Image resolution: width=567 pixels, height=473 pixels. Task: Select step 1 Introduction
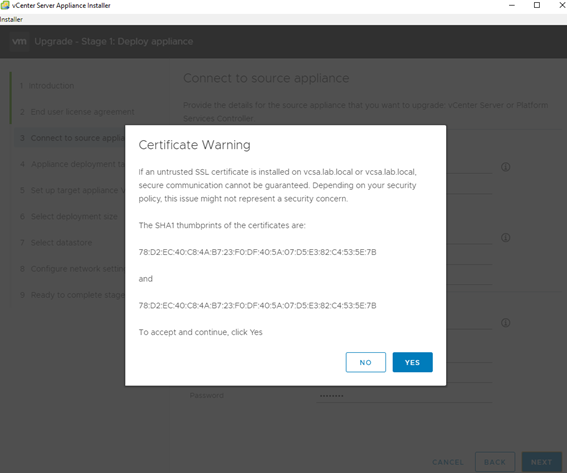[x=47, y=86]
